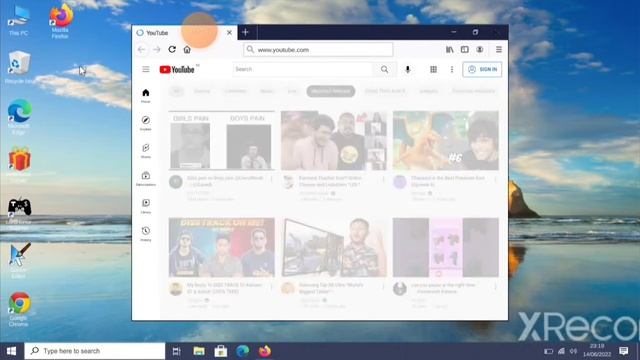
Task: Open the Charizard video title link
Action: click(x=448, y=181)
